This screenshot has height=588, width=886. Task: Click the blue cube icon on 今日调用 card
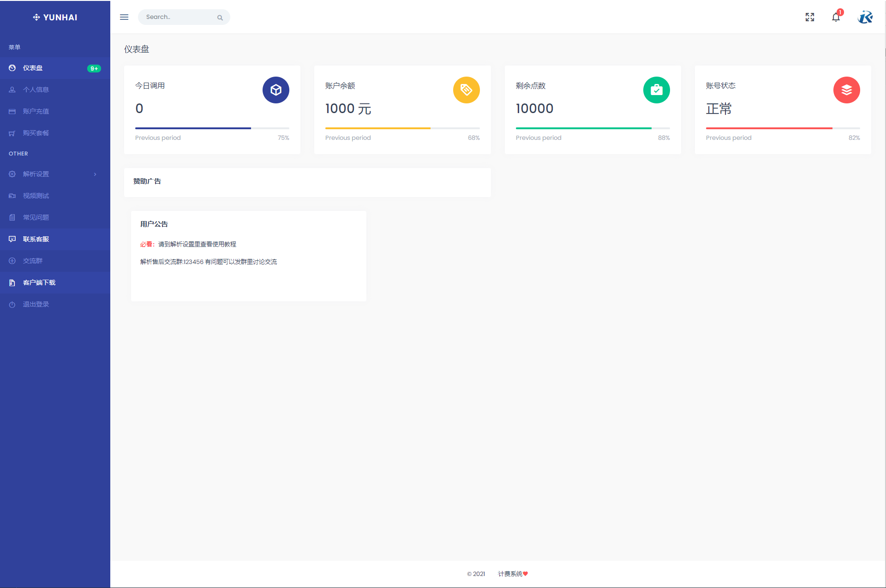276,90
